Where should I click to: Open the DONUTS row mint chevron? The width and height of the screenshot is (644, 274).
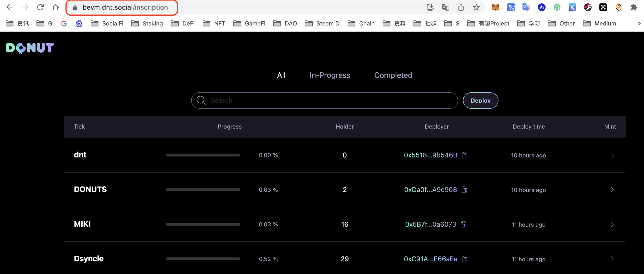pyautogui.click(x=612, y=190)
